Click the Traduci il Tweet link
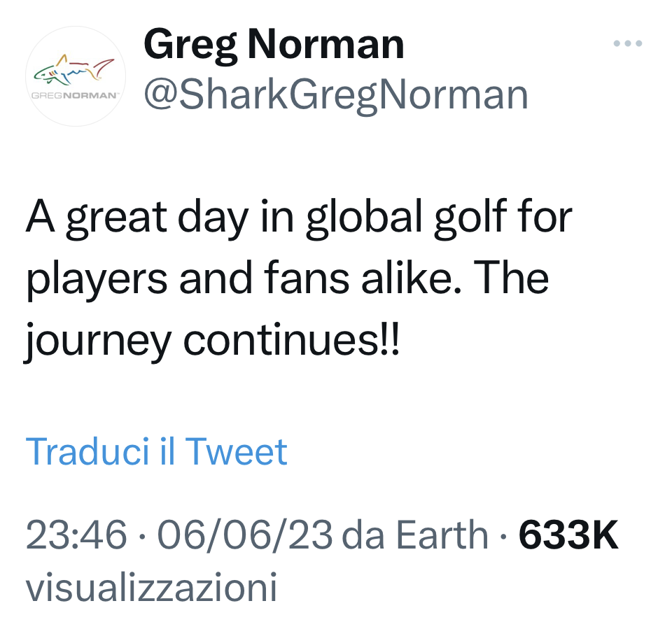672x629 pixels. pos(156,451)
